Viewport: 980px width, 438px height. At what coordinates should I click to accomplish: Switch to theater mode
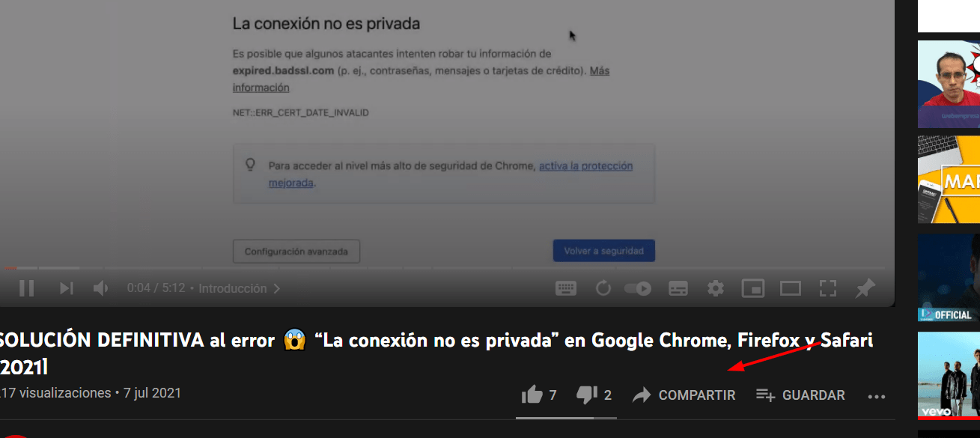pos(791,288)
